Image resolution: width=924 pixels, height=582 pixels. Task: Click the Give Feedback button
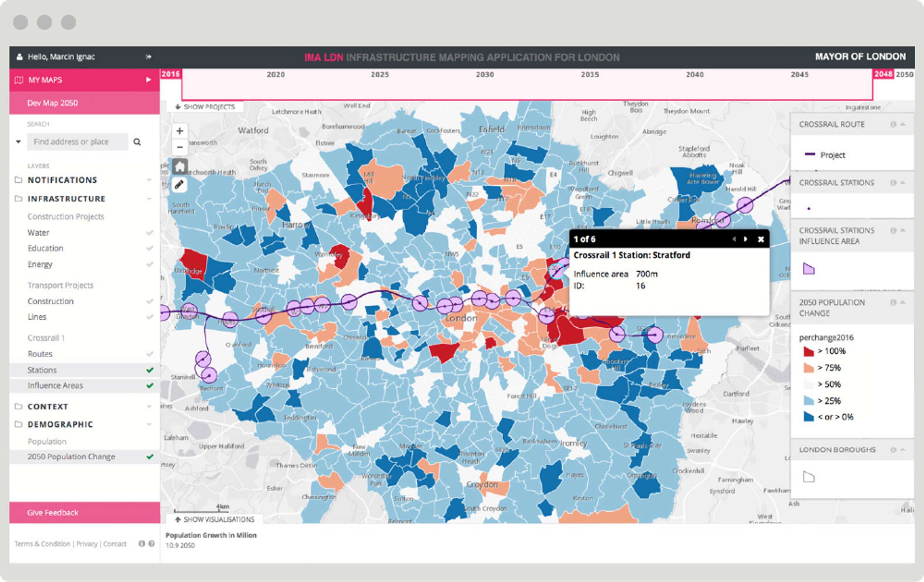(84, 512)
